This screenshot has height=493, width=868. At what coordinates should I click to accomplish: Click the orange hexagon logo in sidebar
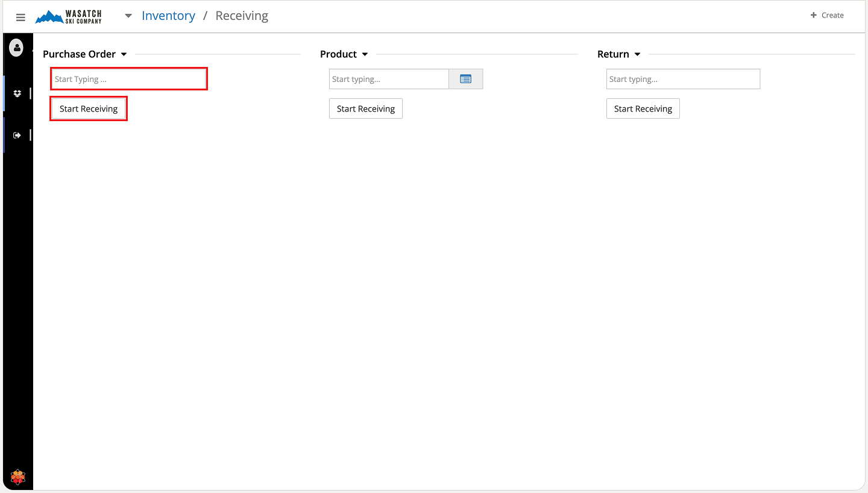pos(18,477)
